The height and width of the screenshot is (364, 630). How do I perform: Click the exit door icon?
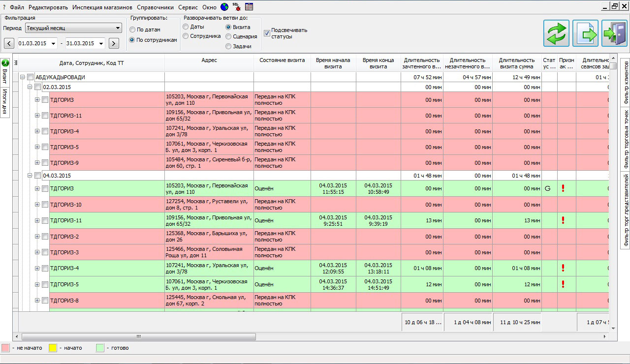[x=614, y=33]
